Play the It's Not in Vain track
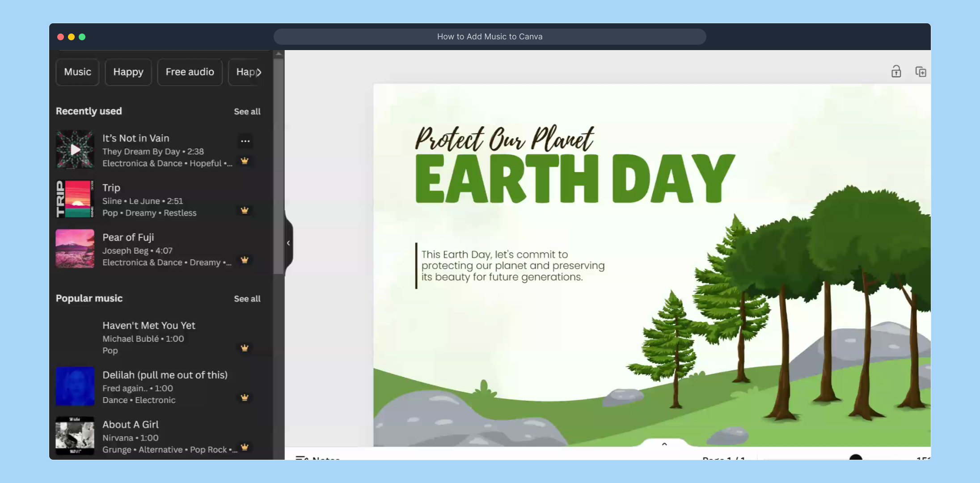This screenshot has width=980, height=483. [x=75, y=150]
